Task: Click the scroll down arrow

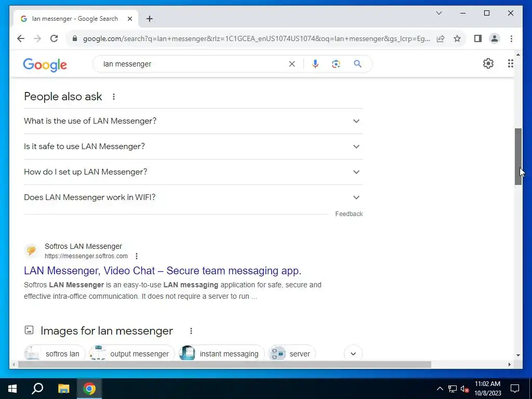Action: [518, 355]
